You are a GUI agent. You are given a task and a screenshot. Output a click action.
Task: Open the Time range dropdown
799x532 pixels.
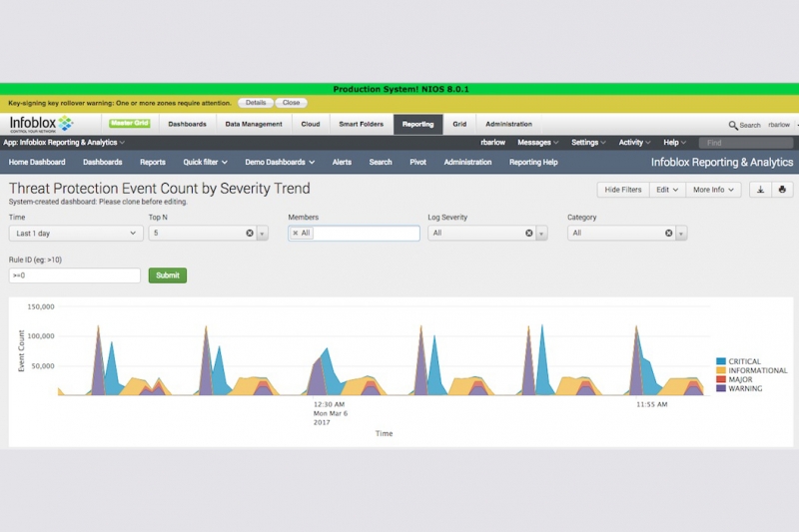[x=76, y=234]
